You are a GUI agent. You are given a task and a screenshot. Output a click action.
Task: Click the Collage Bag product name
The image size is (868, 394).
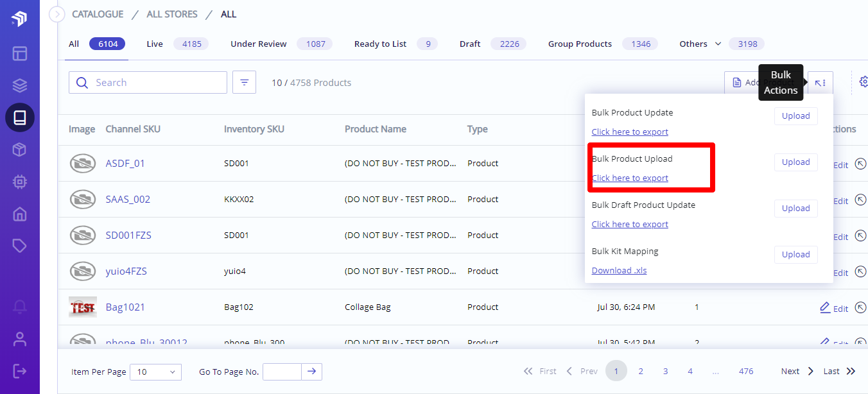coord(368,307)
